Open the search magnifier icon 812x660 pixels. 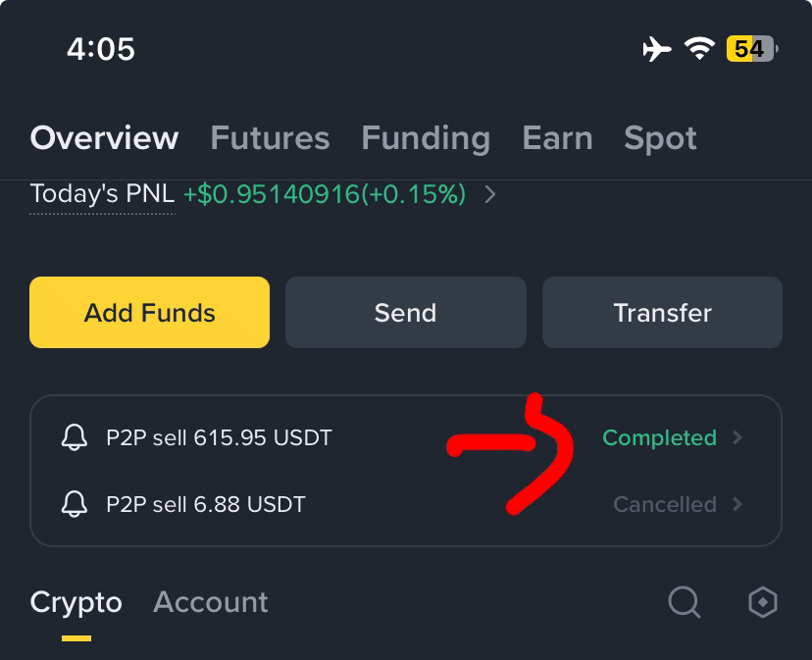(685, 602)
